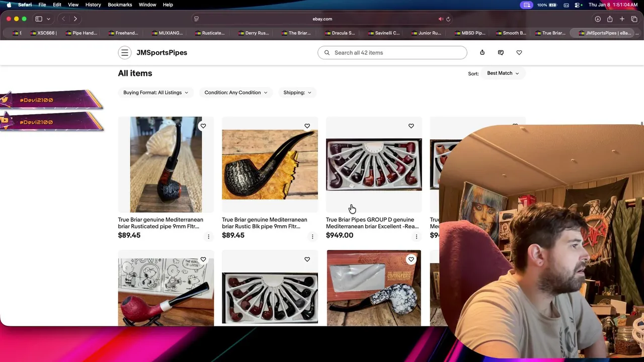Open the Best Match sort dropdown
Screen dimensions: 644x362
503,73
